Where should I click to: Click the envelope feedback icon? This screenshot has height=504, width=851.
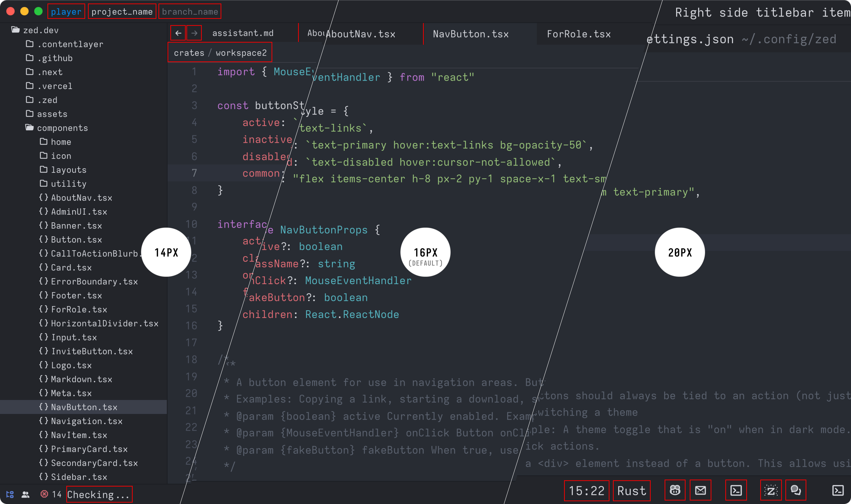pos(700,490)
